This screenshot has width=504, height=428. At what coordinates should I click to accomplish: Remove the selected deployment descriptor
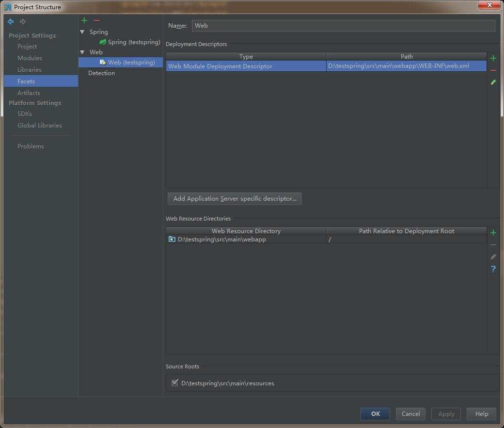[493, 70]
